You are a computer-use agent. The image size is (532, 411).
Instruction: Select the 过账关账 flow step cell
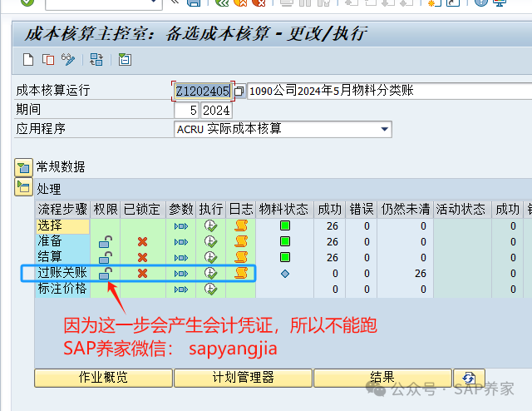pyautogui.click(x=63, y=274)
